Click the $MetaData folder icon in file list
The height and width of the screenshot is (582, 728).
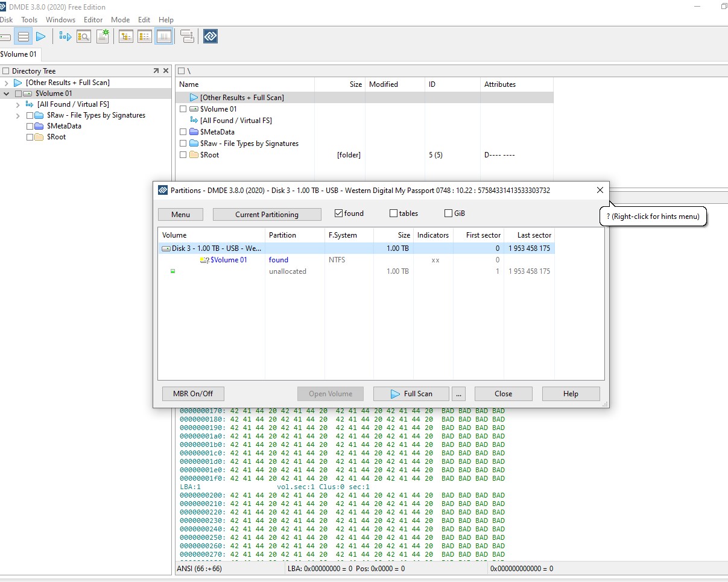(x=194, y=132)
